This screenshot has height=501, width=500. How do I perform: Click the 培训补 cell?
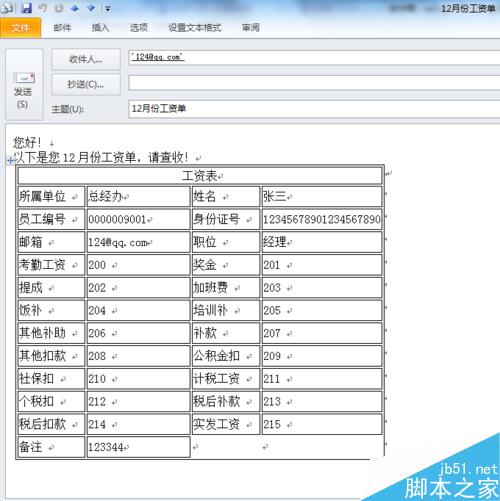pyautogui.click(x=226, y=310)
